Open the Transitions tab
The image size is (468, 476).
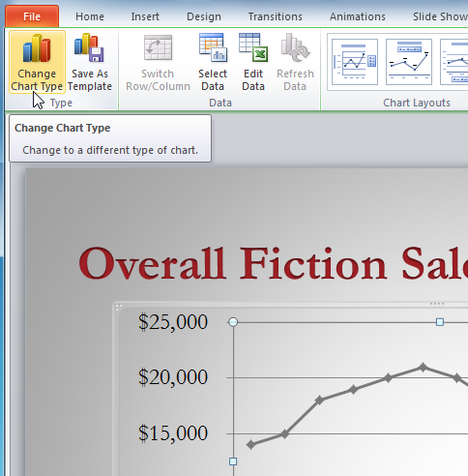pos(276,16)
